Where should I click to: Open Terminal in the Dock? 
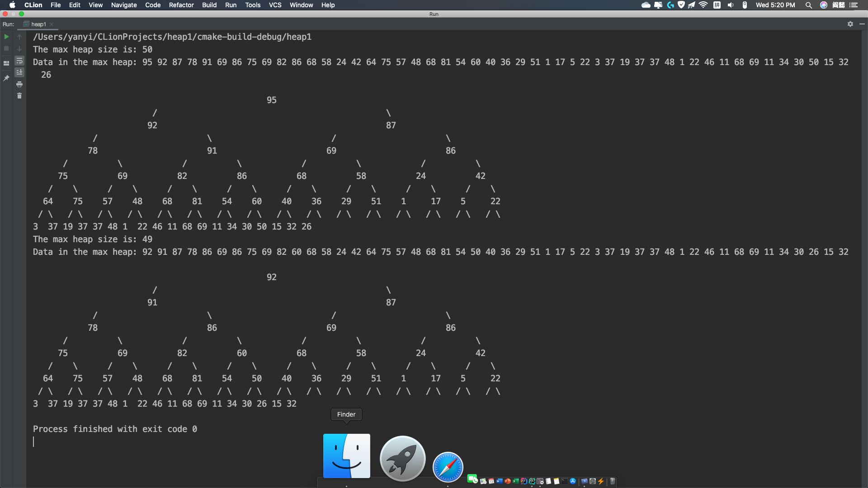(x=565, y=481)
